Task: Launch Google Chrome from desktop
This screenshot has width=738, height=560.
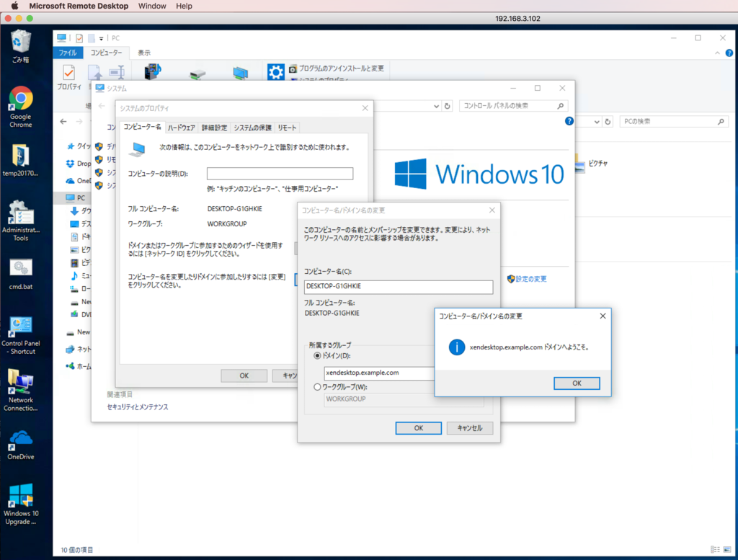Action: 21,107
